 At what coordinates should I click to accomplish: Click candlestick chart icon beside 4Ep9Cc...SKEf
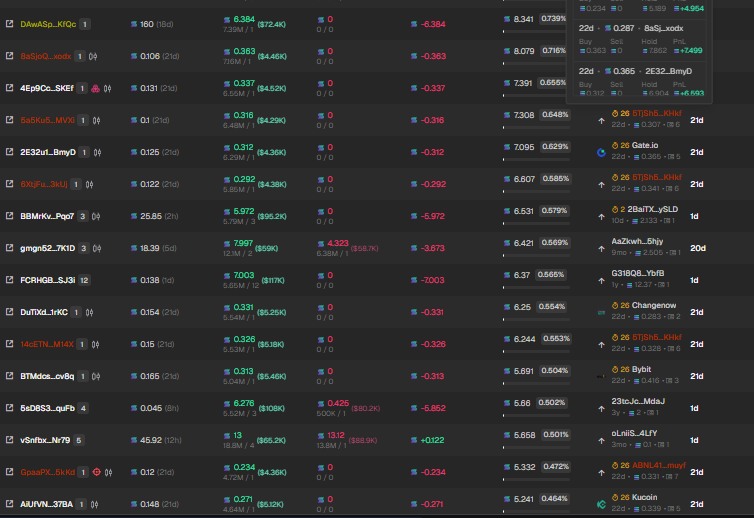[107, 88]
